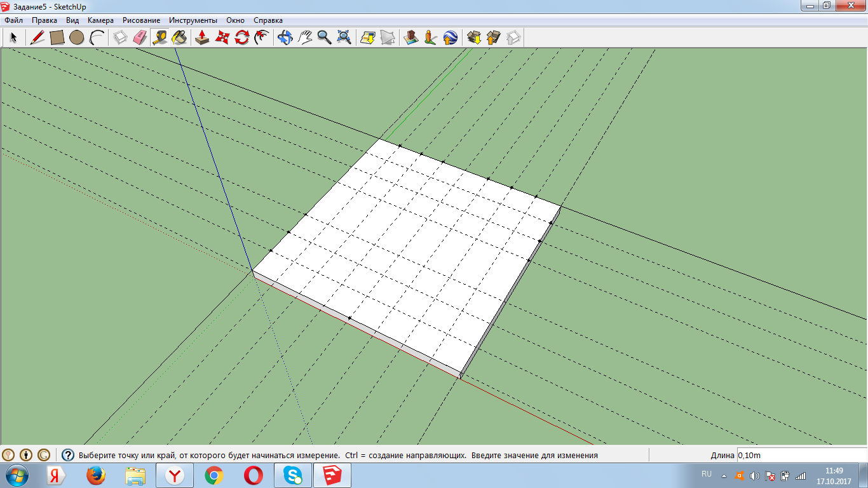868x488 pixels.
Task: Launch Yandex from the taskbar Я icon
Action: [x=57, y=475]
